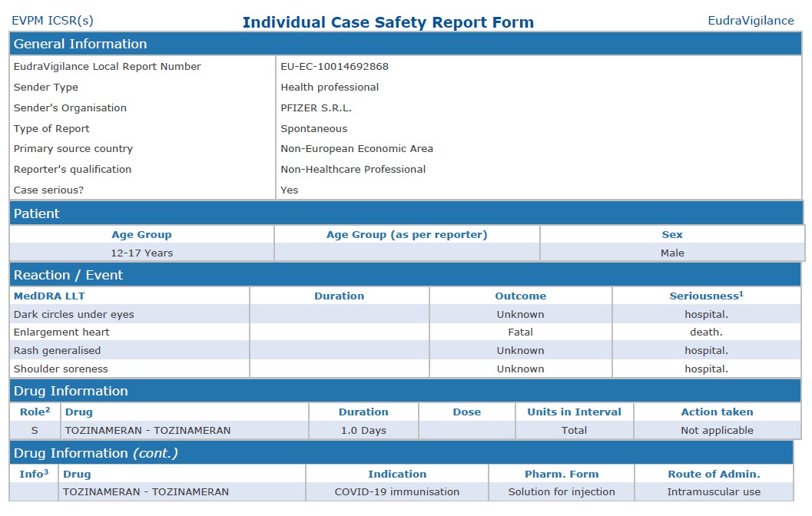The width and height of the screenshot is (812, 516).
Task: Click the Outcome column header
Action: (x=520, y=296)
